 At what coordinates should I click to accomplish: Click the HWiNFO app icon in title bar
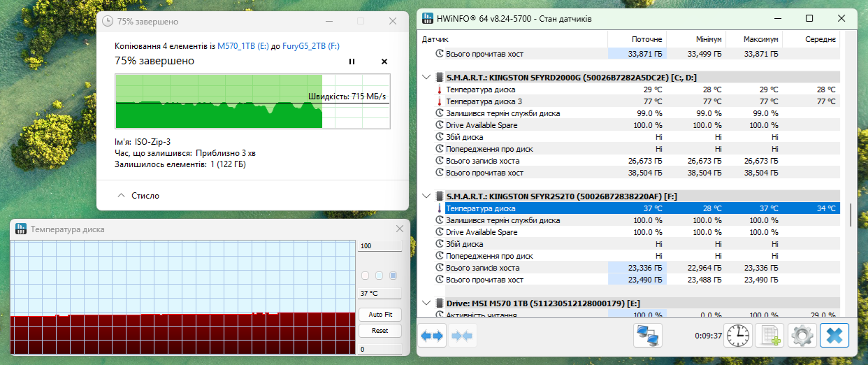coord(427,19)
